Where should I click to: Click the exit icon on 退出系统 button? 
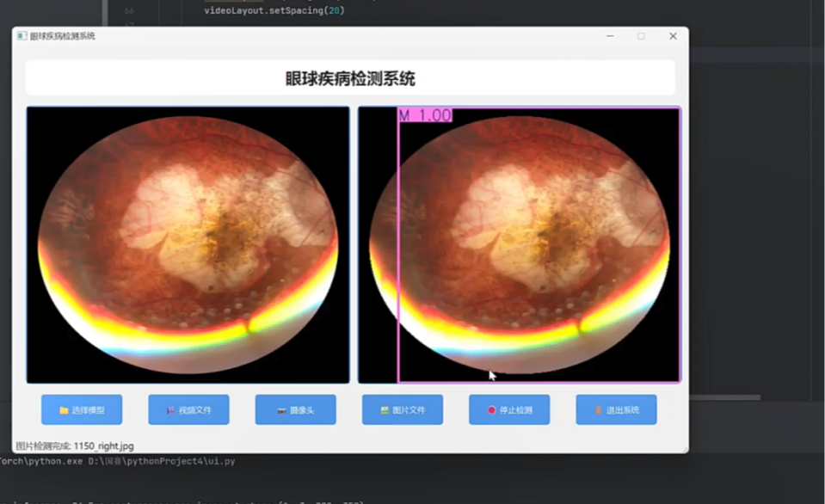click(599, 411)
